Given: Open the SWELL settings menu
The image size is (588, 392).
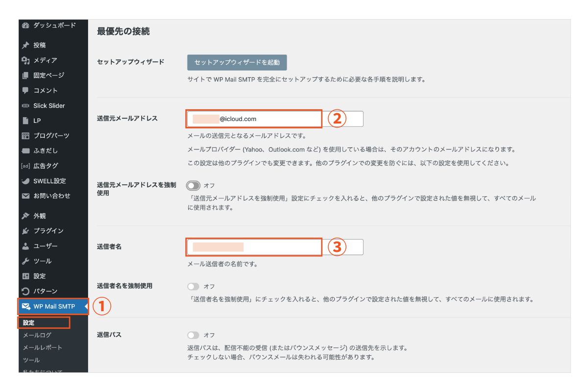Looking at the screenshot, I should [x=49, y=181].
